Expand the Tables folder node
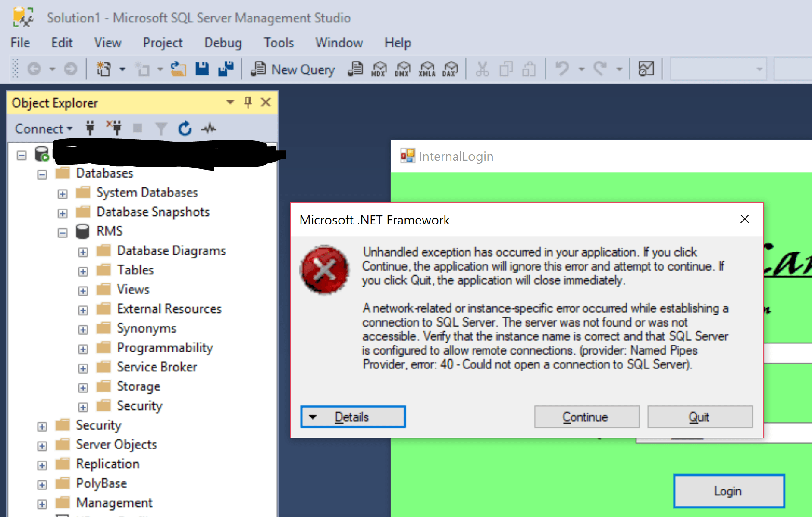 [83, 271]
